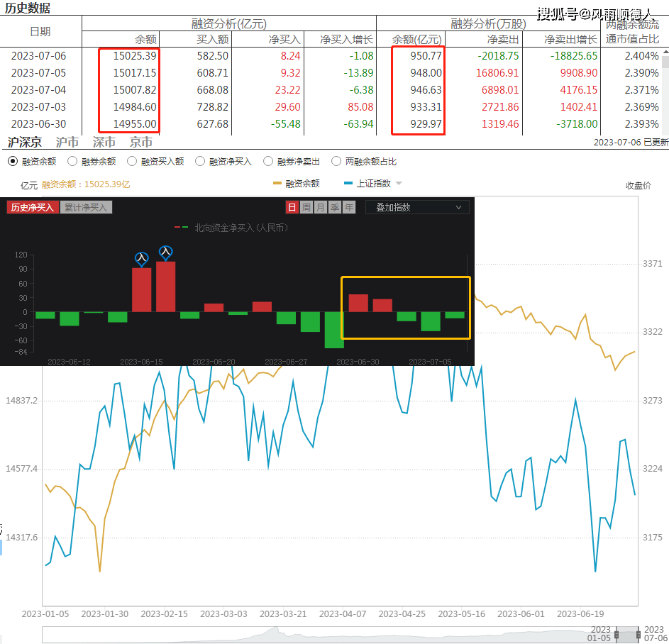
Task: Click the second 入 marker on tallest bar
Action: [x=165, y=252]
